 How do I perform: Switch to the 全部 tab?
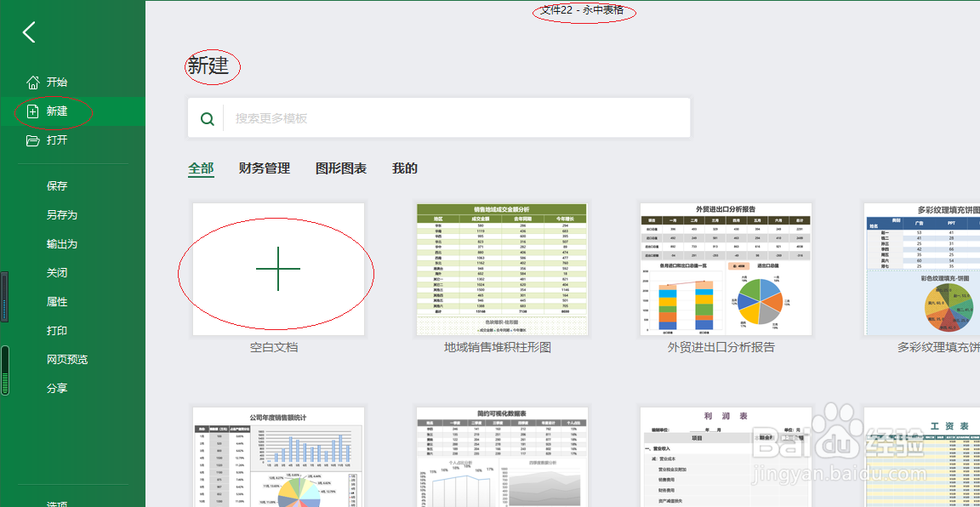point(202,168)
